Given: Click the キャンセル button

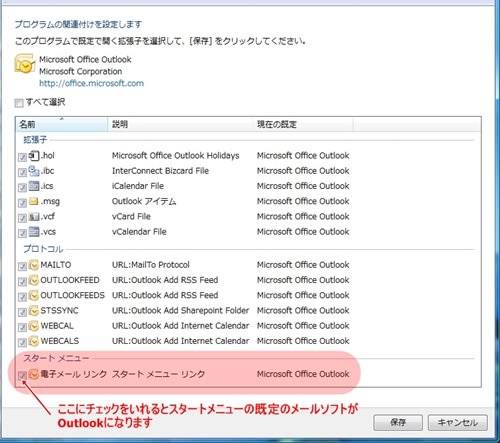Looking at the screenshot, I should click(458, 423).
